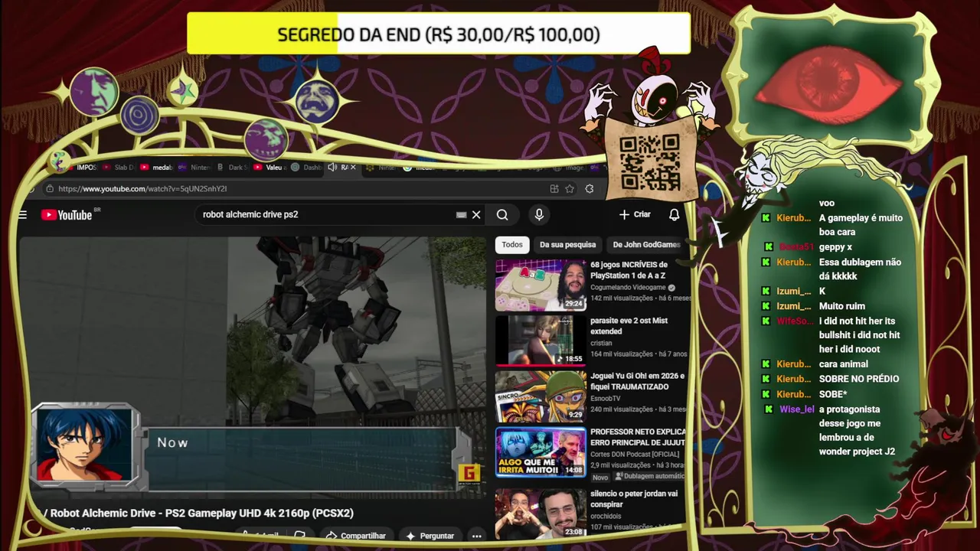Open PROFESSOR NETO EXPLICA video thumbnail
This screenshot has width=980, height=551.
[x=541, y=452]
